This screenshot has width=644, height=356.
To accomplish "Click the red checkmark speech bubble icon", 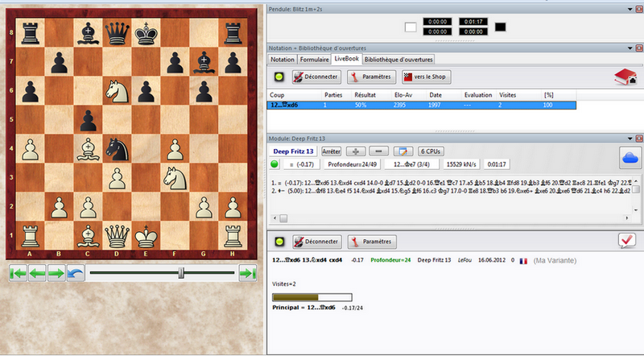I will [628, 241].
